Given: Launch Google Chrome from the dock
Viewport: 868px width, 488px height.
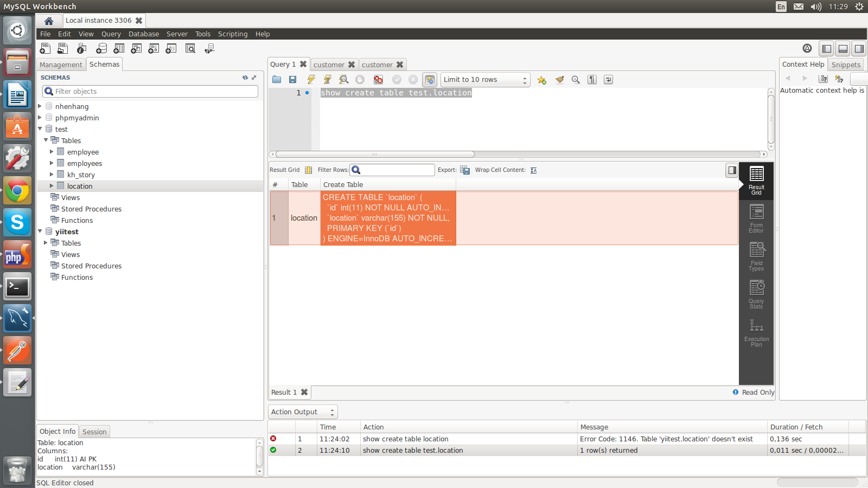Looking at the screenshot, I should [x=17, y=190].
